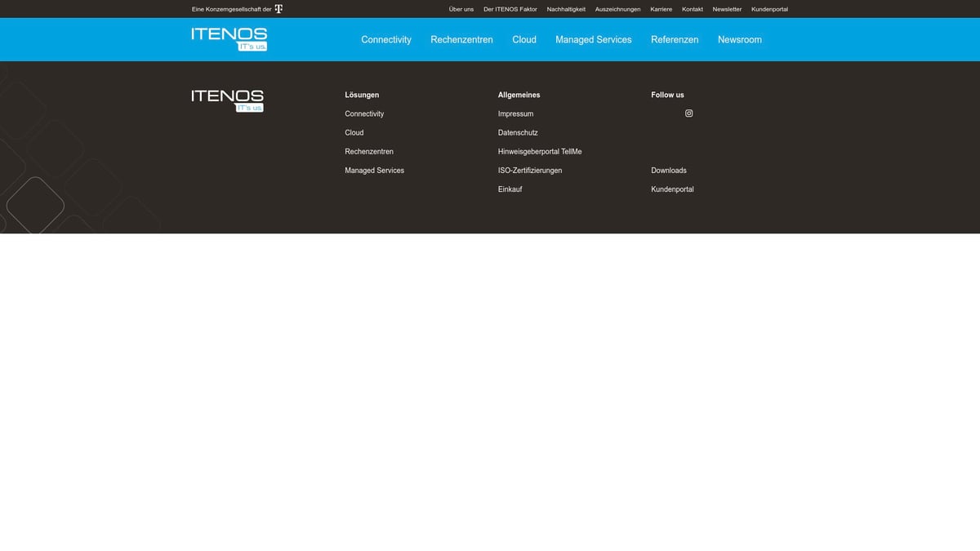Open the Rechenzentren main navigation menu
This screenshot has width=980, height=551.
(461, 40)
